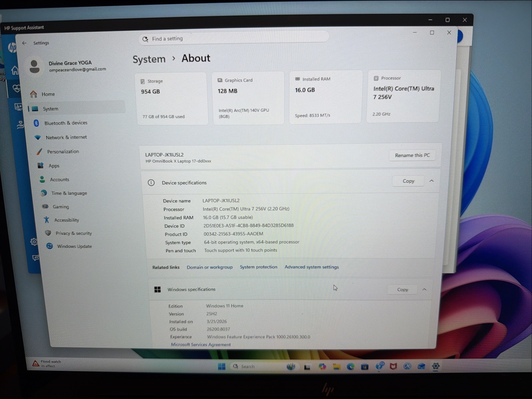The width and height of the screenshot is (532, 399).
Task: Collapse the Windows specifications section
Action: [x=424, y=290]
